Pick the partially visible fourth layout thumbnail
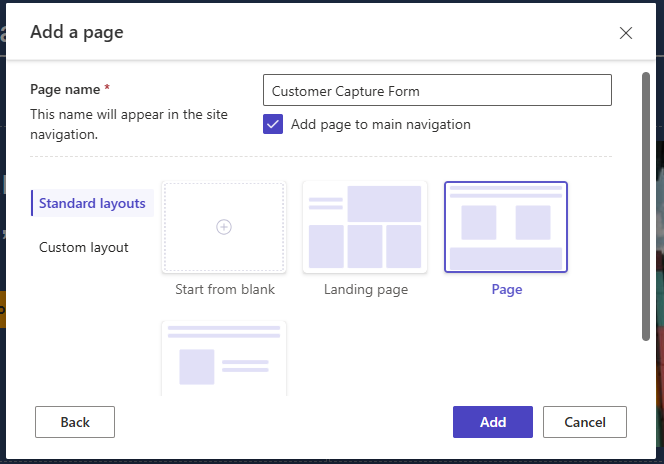 tap(224, 358)
